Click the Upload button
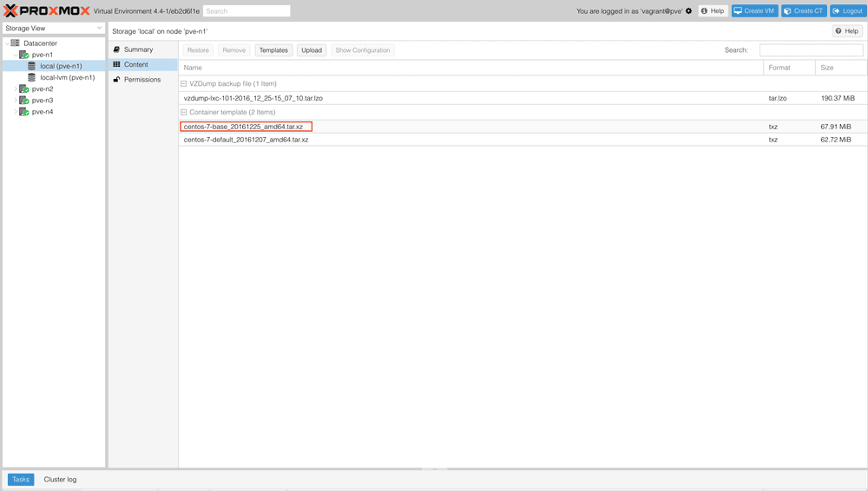The width and height of the screenshot is (868, 491). (312, 50)
